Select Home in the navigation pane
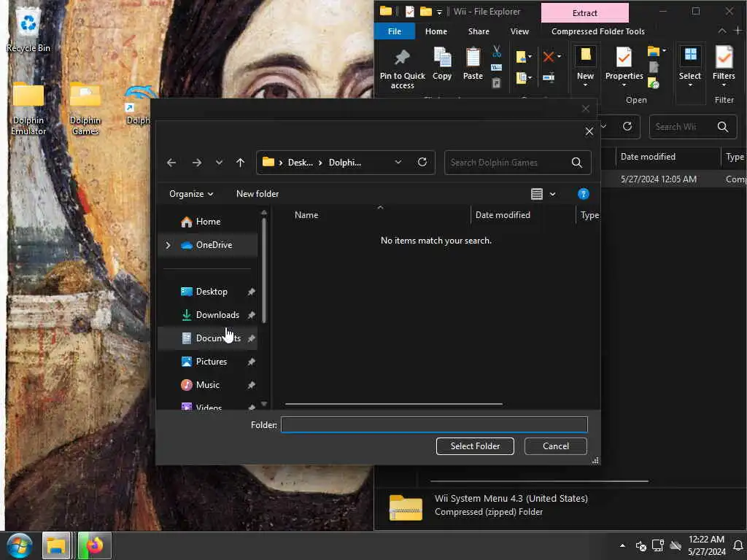This screenshot has height=560, width=747. click(207, 222)
